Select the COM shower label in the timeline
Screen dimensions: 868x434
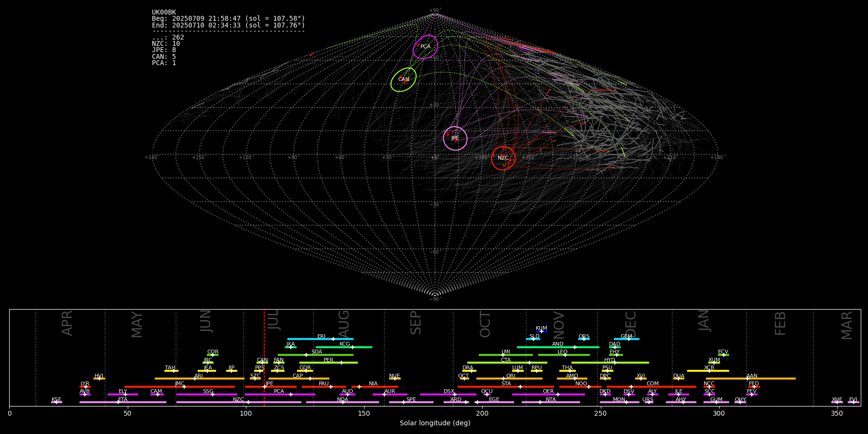coord(653,384)
